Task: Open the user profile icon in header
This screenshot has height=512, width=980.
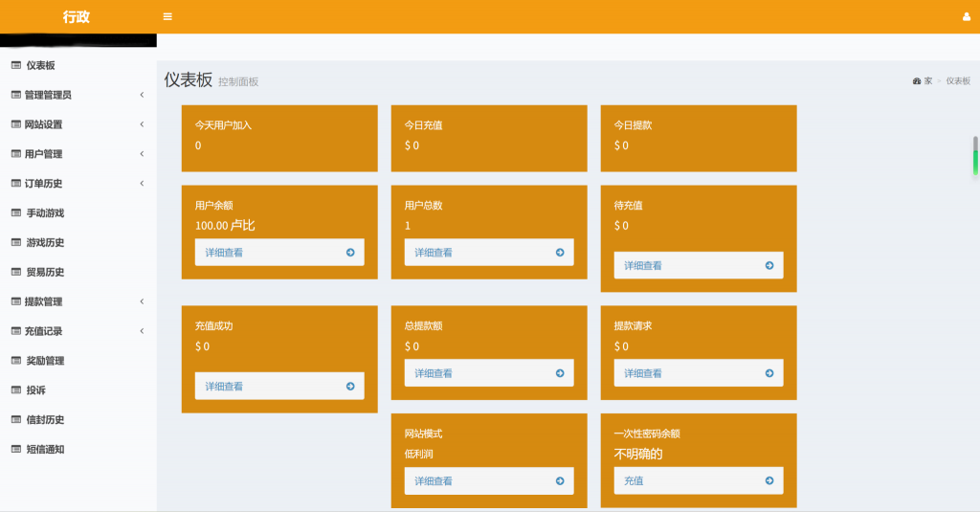Action: 966,16
